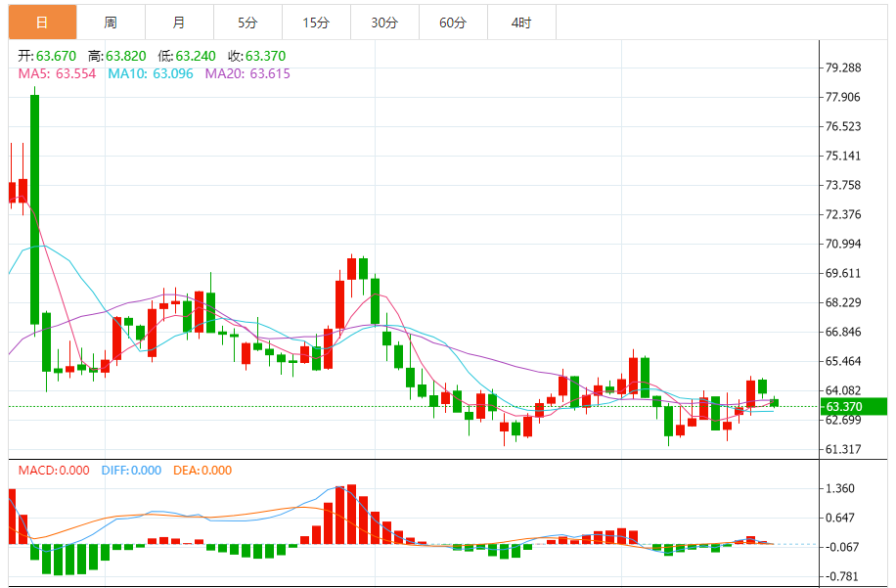This screenshot has width=896, height=588.
Task: Open the 月 monthly chart tab
Action: click(179, 23)
